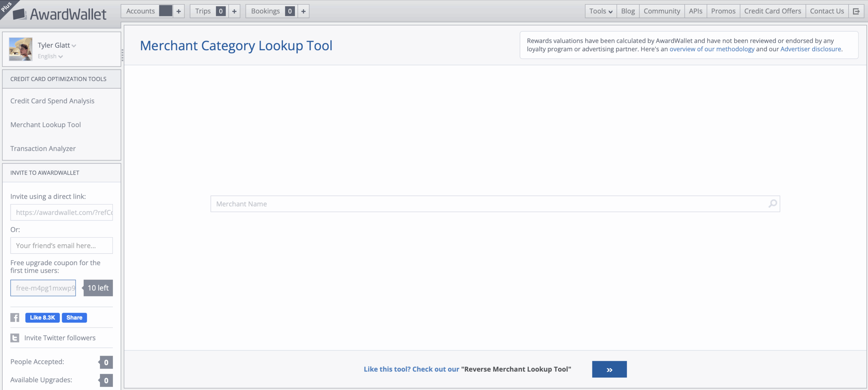This screenshot has height=390, width=868.
Task: Click the Facebook icon
Action: [x=15, y=317]
